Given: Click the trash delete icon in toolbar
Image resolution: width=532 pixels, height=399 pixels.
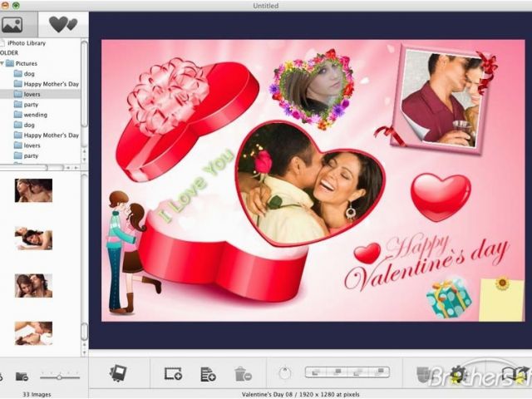Looking at the screenshot, I should [x=242, y=374].
